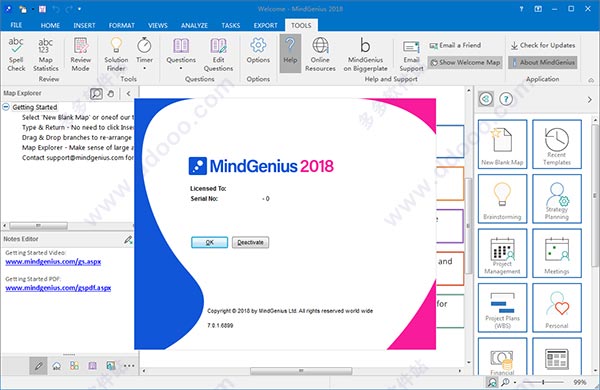Click About MindGenius

coord(543,62)
